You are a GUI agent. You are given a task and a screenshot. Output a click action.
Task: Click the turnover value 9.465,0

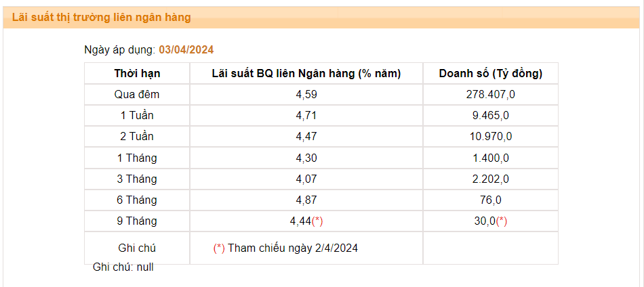[490, 116]
